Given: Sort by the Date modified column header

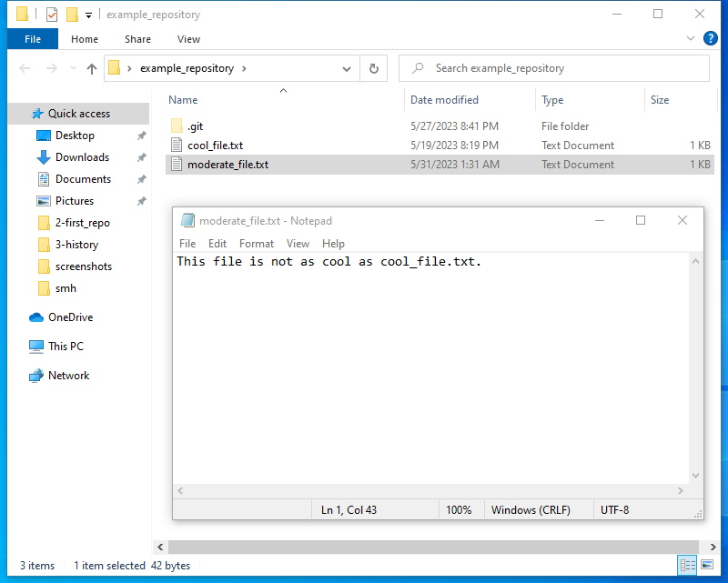Looking at the screenshot, I should (444, 100).
